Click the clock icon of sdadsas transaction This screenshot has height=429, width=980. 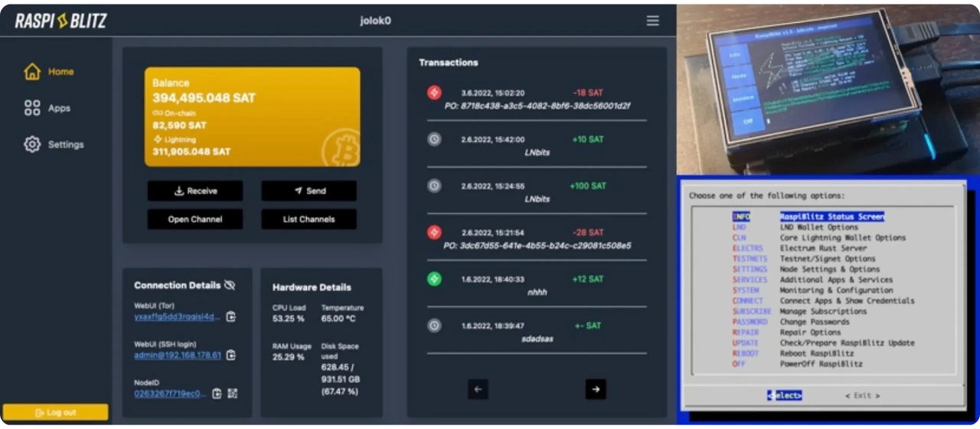tap(434, 326)
